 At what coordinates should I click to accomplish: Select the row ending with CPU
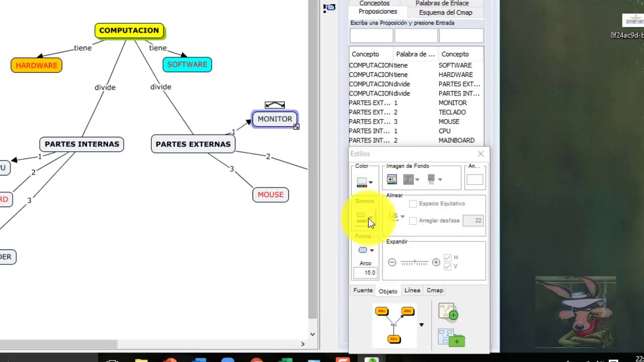pyautogui.click(x=416, y=131)
